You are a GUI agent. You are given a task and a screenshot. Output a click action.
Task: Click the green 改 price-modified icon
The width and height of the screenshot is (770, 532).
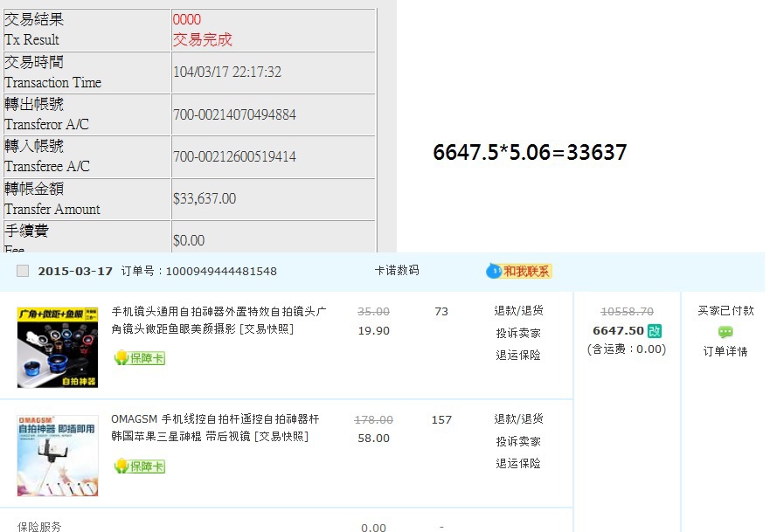coord(655,331)
